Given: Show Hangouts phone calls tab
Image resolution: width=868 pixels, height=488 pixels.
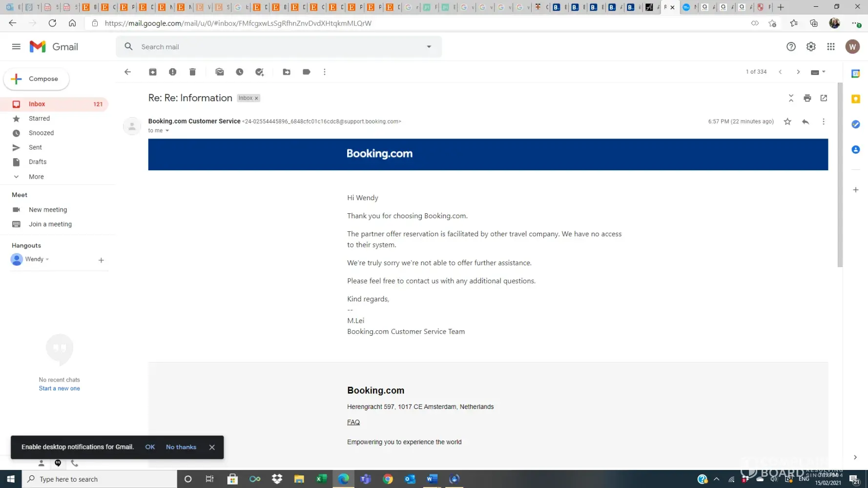Looking at the screenshot, I should (x=75, y=463).
